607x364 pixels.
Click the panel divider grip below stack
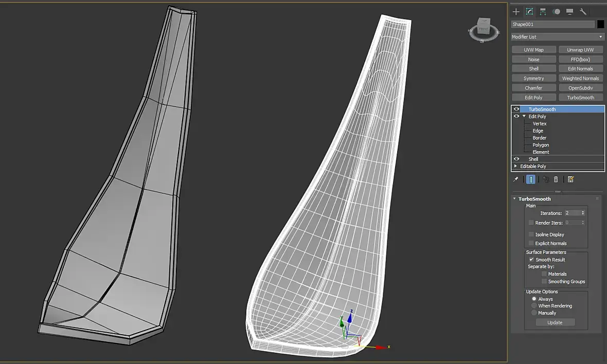click(558, 191)
